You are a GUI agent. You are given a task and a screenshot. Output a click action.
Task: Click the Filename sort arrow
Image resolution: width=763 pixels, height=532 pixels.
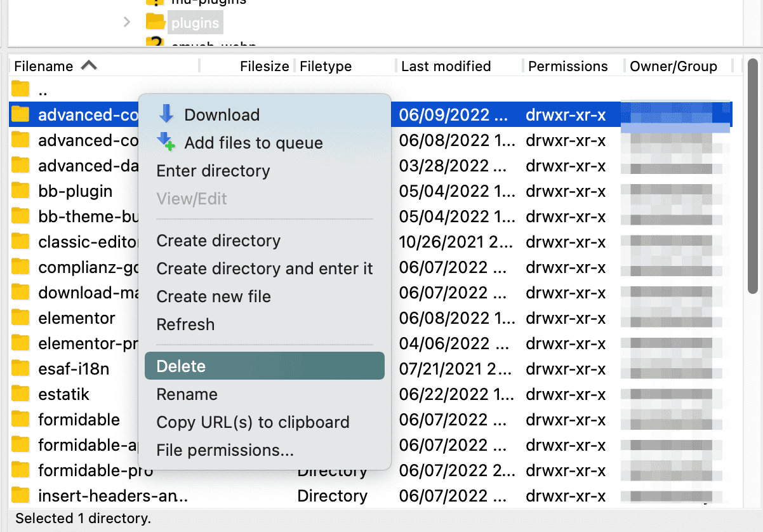(x=88, y=65)
